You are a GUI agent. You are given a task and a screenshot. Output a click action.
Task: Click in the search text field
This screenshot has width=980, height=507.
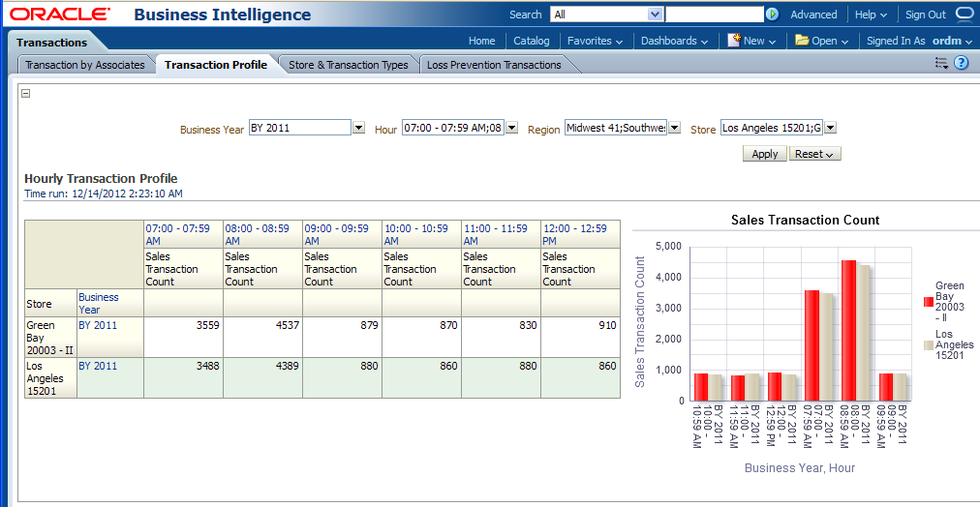(x=714, y=15)
